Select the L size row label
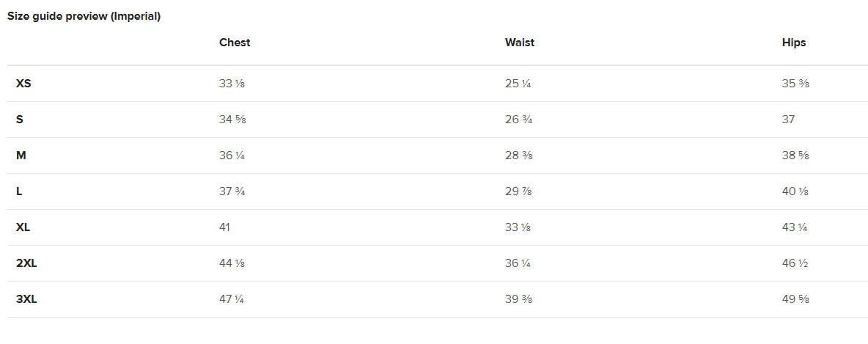Viewport: 868px width, 344px height. click(19, 191)
